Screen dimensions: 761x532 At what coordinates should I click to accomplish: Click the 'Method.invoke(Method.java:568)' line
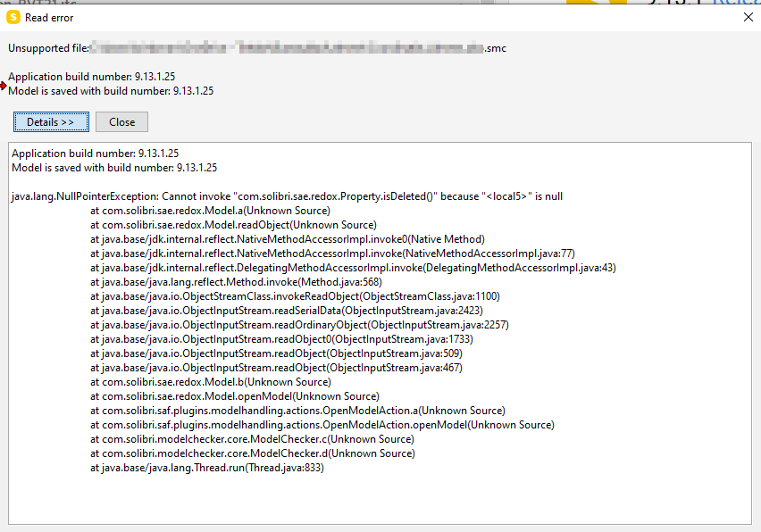[x=236, y=282]
